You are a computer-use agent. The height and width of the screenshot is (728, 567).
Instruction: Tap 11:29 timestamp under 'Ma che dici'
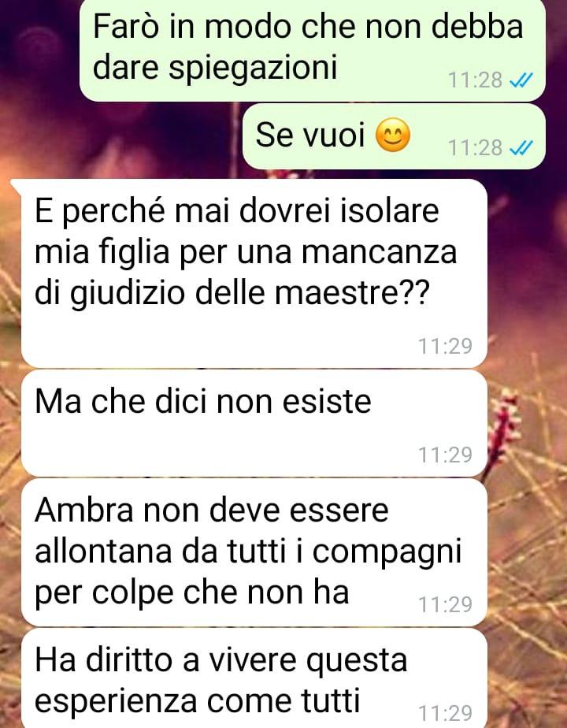click(446, 455)
